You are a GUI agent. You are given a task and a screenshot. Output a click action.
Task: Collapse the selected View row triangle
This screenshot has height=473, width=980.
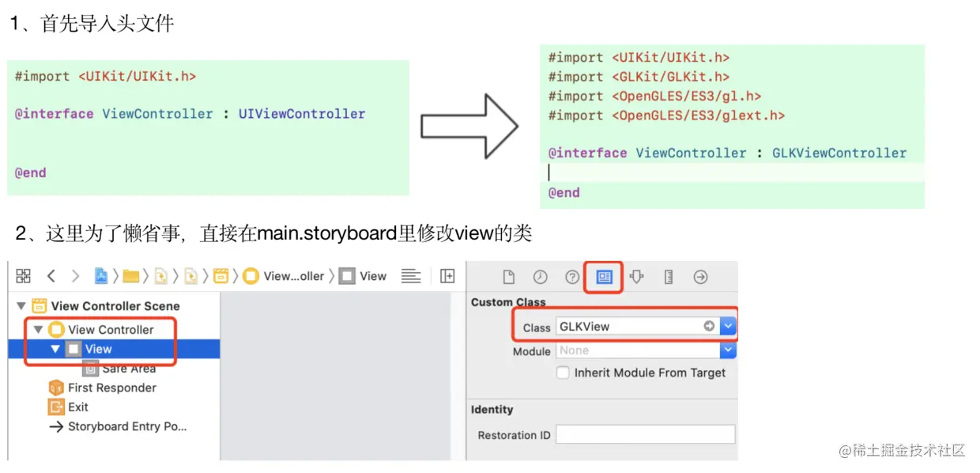pyautogui.click(x=55, y=349)
